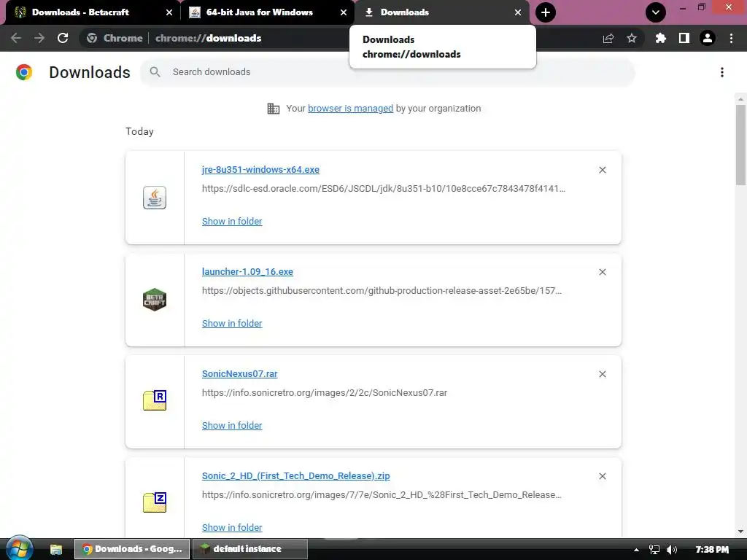Open the Extensions puzzle icon
Viewport: 747px width, 560px height.
coord(660,38)
